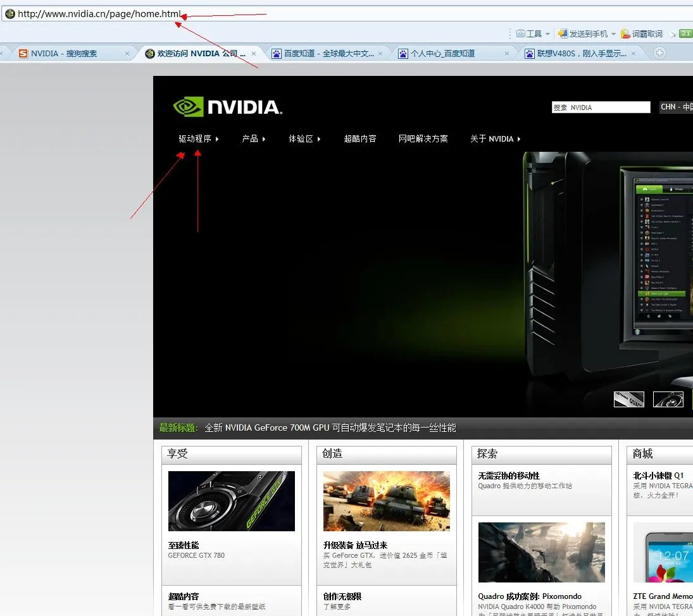Expand the 发送到手机 dropdown arrow
Screen dimensions: 693x616
coord(613,34)
